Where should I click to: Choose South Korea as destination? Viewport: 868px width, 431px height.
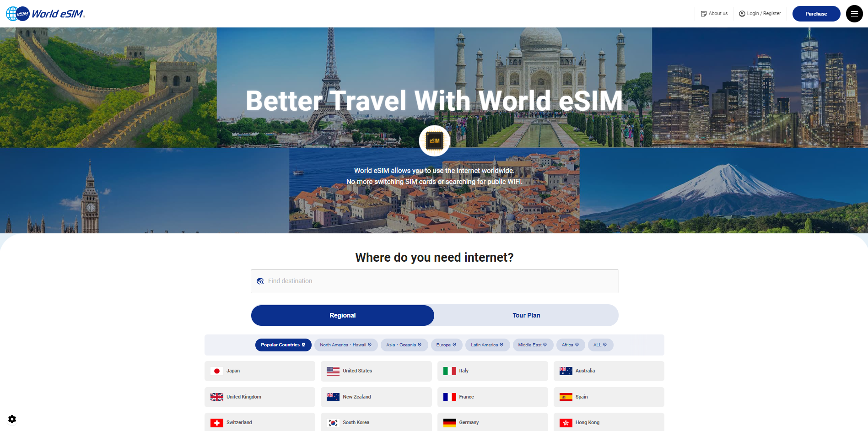pos(376,422)
